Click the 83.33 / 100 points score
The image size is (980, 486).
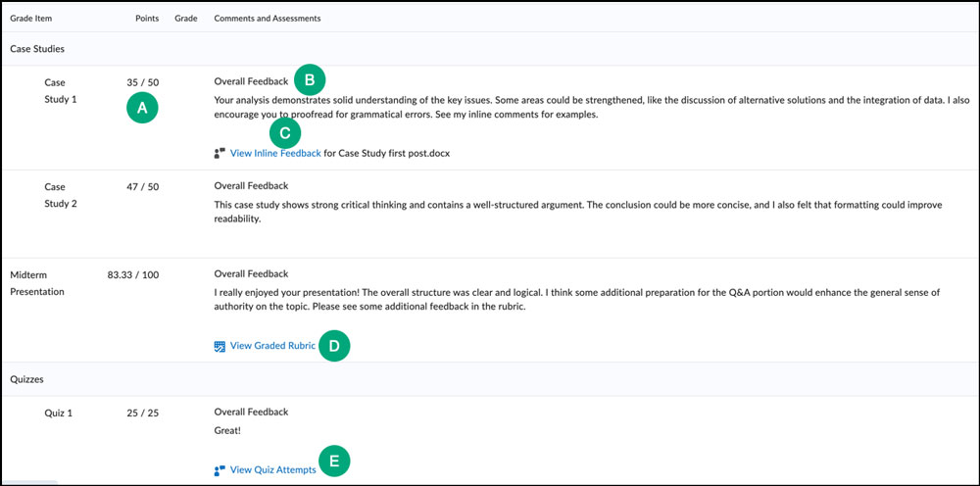pyautogui.click(x=133, y=274)
